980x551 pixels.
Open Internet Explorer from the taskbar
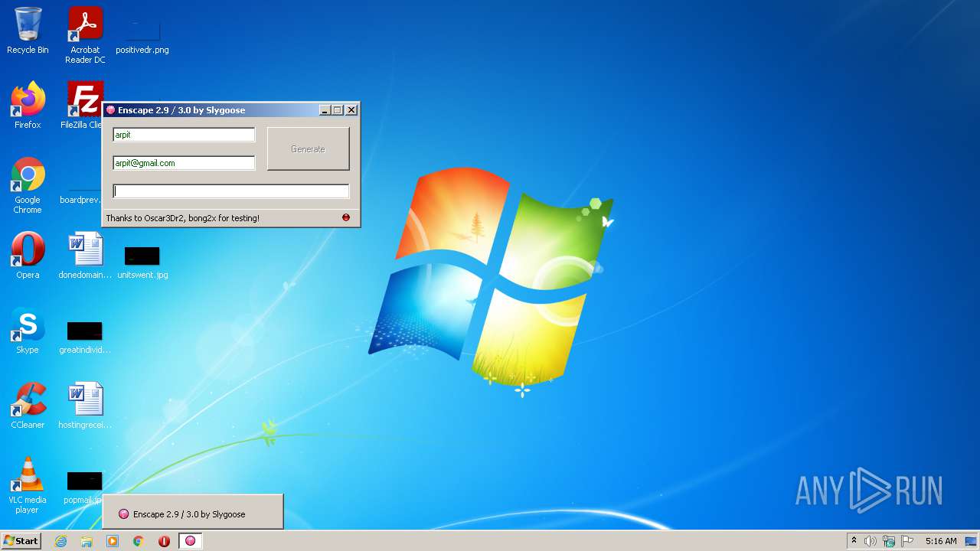click(x=60, y=541)
